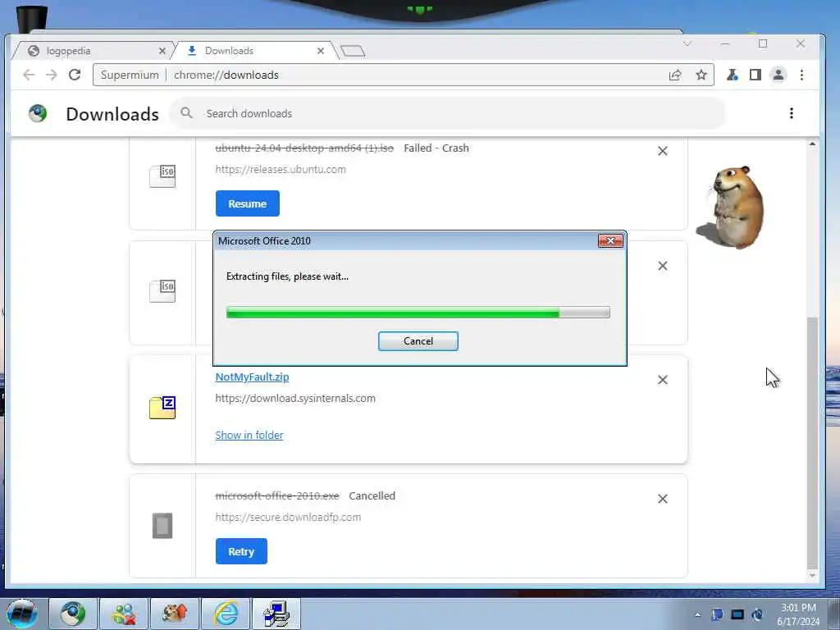
Task: Open the Supermium three-dot browser menu
Action: coord(802,75)
